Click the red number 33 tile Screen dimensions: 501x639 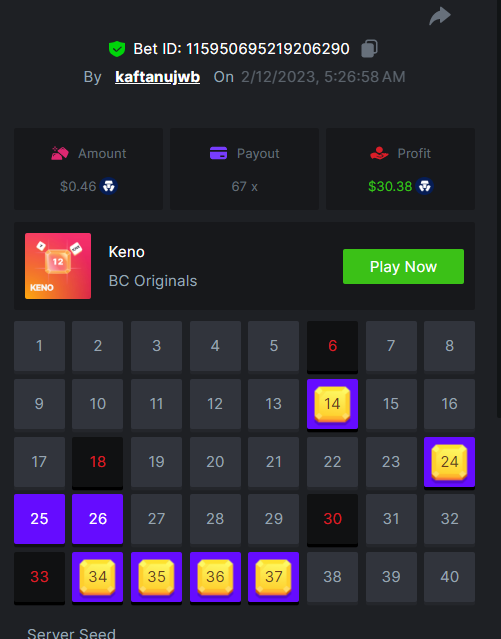pos(40,577)
